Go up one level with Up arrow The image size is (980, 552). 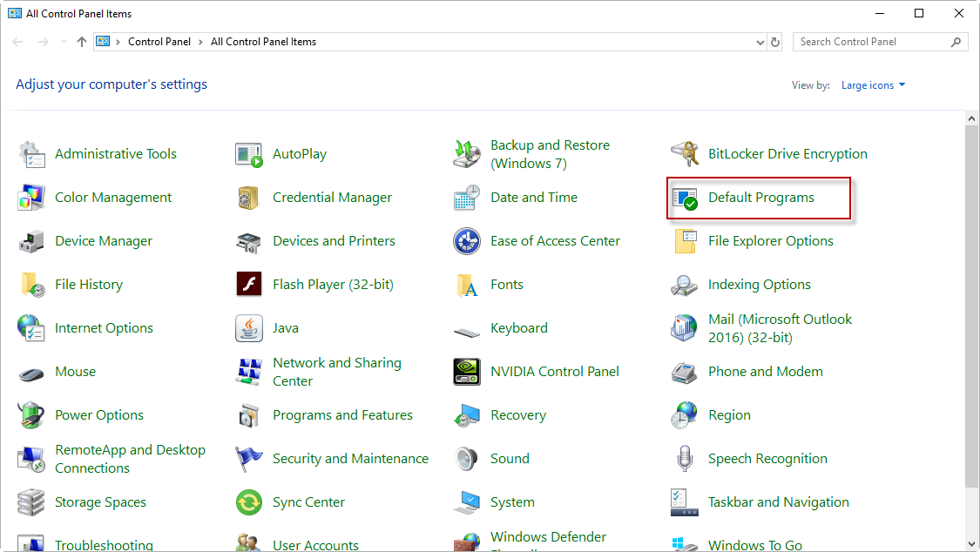click(x=82, y=42)
